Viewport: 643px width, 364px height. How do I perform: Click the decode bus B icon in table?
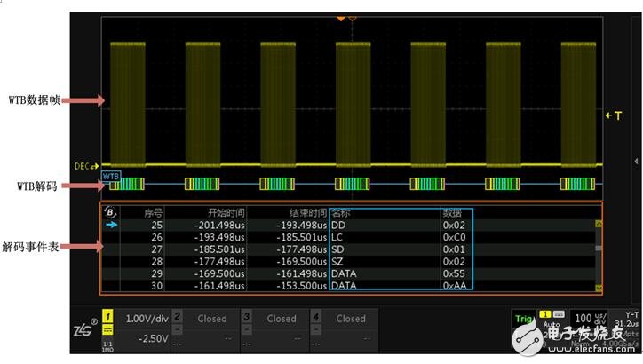point(110,212)
